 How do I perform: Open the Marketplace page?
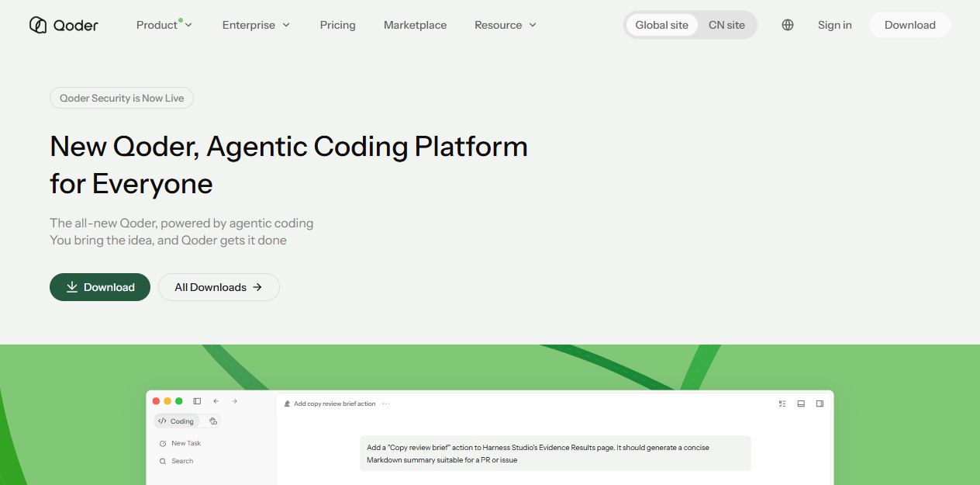click(x=415, y=25)
